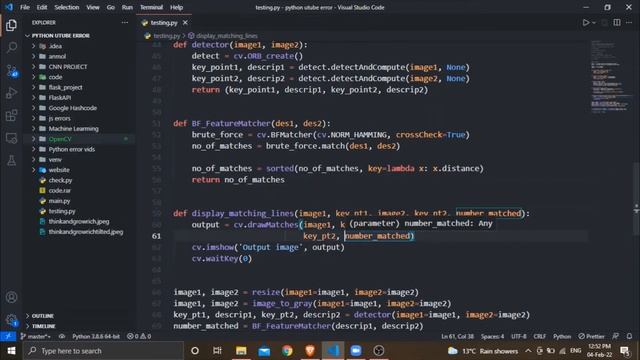This screenshot has height=360, width=640.
Task: Open the Extensions view icon
Action: click(11, 116)
